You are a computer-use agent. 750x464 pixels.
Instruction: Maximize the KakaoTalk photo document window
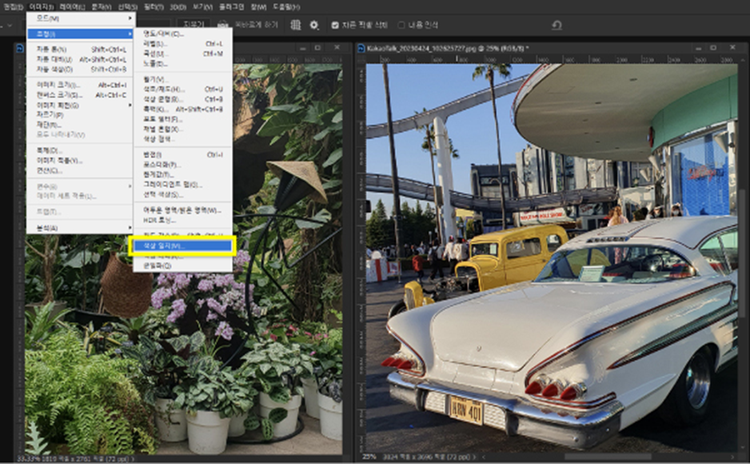(715, 46)
